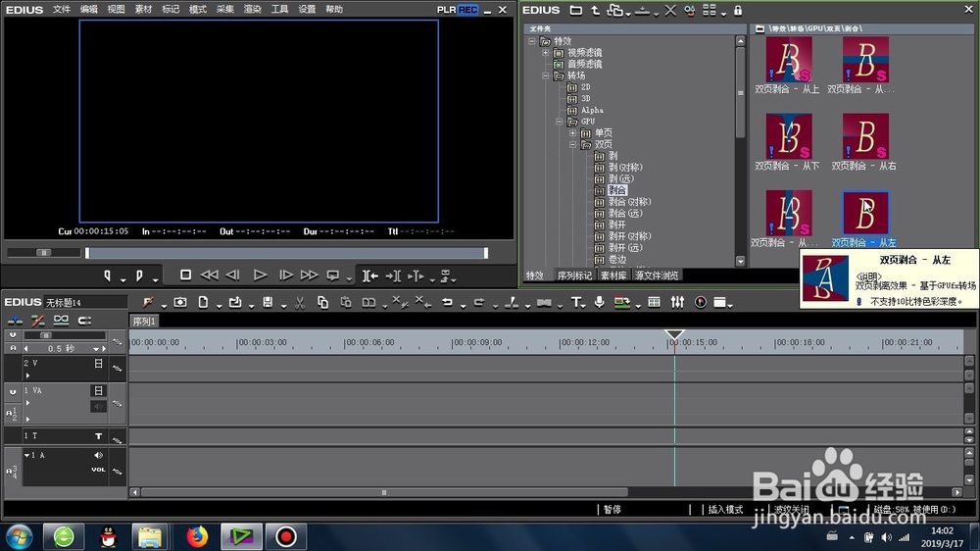Select the 音频滤镜 tree folder
The image size is (980, 551).
tap(584, 65)
